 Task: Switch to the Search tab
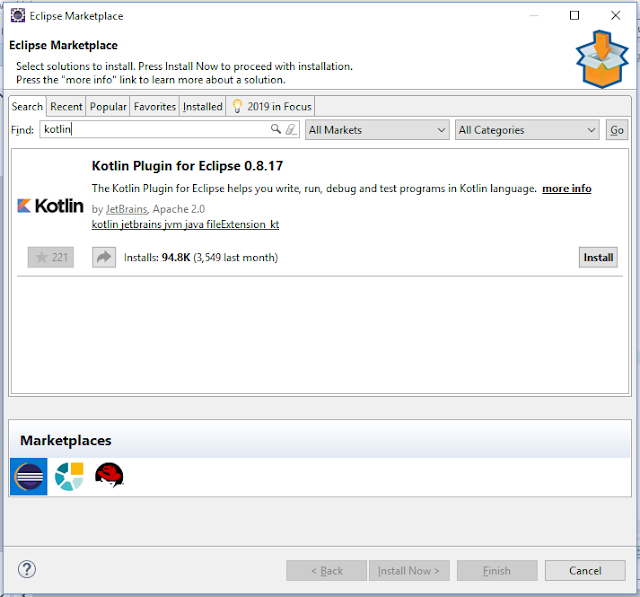click(27, 107)
